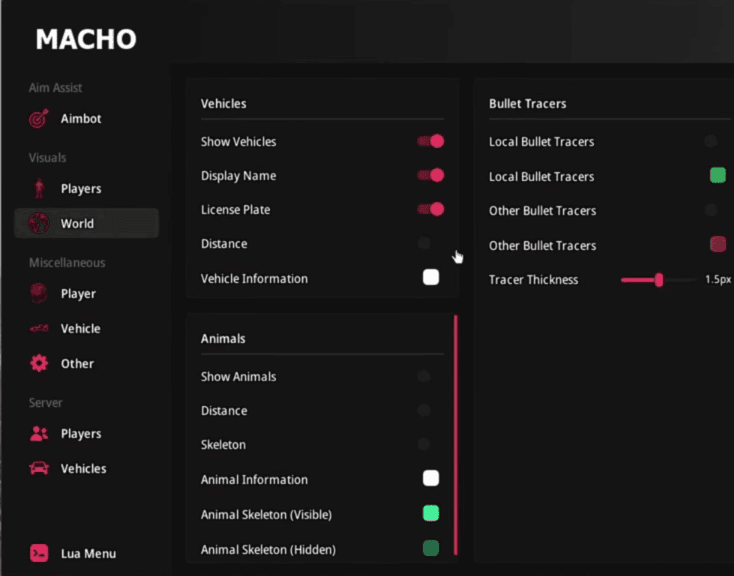Screen dimensions: 734x576
Task: Open the Aimbot target icon
Action: [39, 119]
